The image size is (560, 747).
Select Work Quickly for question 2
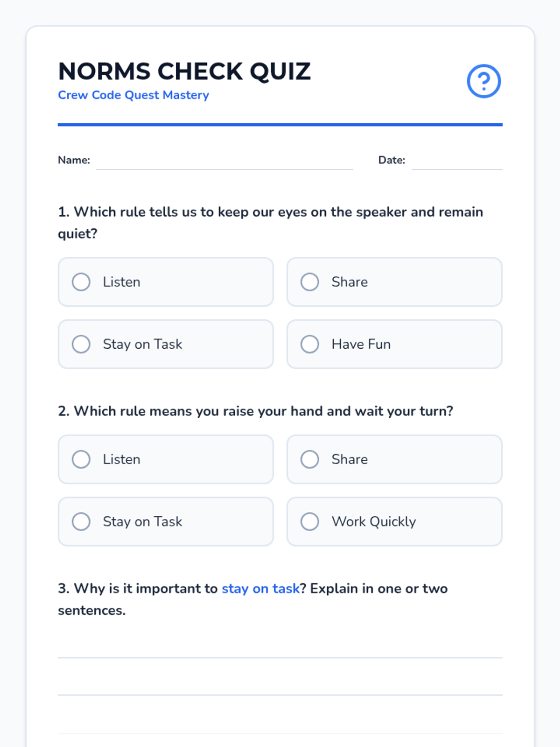coord(310,521)
